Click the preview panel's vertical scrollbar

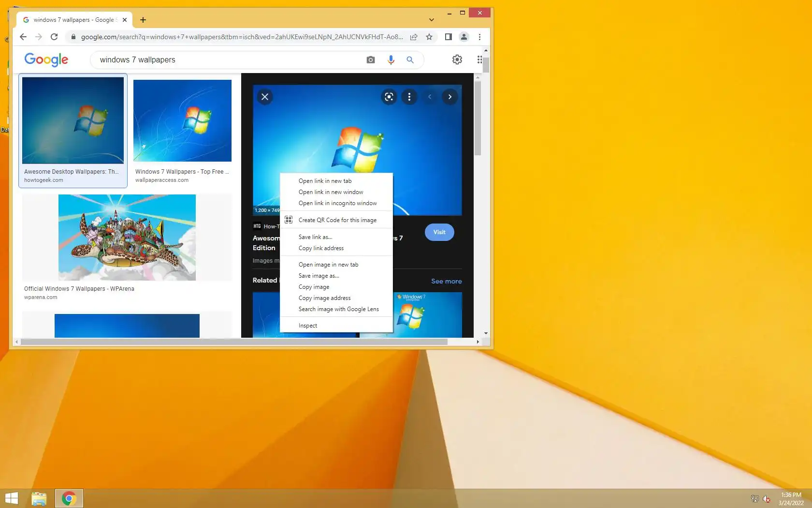[x=478, y=119]
